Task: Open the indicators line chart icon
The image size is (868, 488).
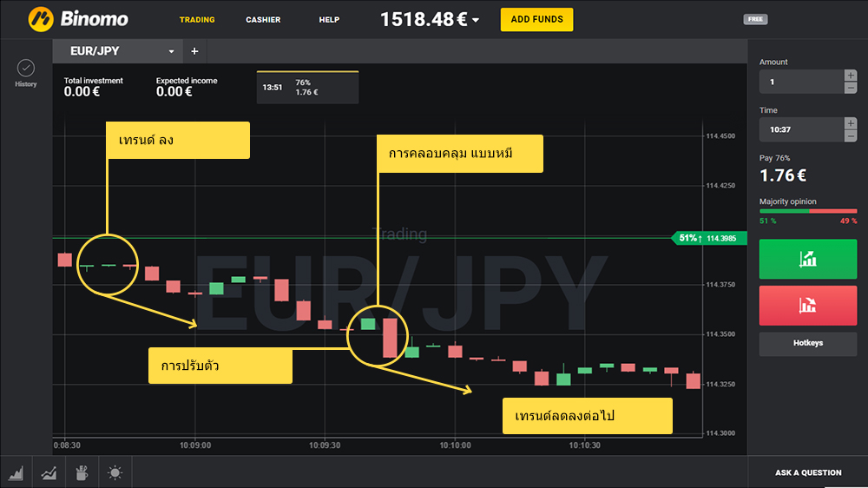Action: coord(49,472)
